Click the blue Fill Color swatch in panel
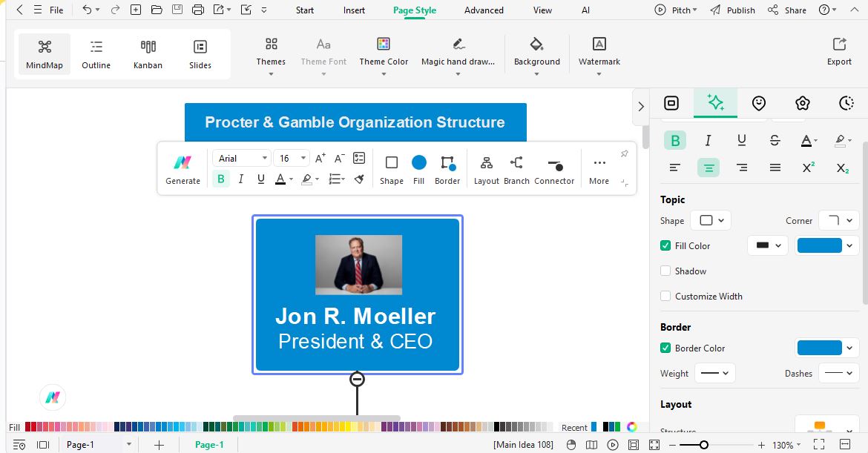This screenshot has height=453, width=868. 819,245
